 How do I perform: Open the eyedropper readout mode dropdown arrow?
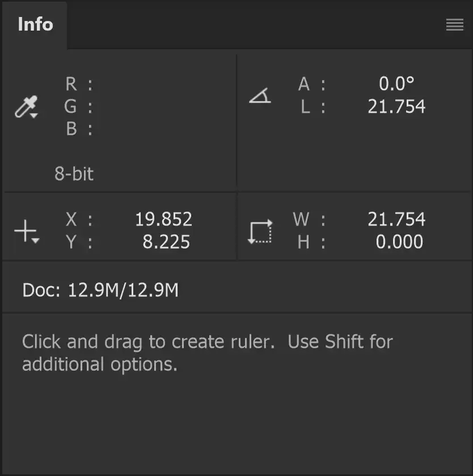click(33, 116)
